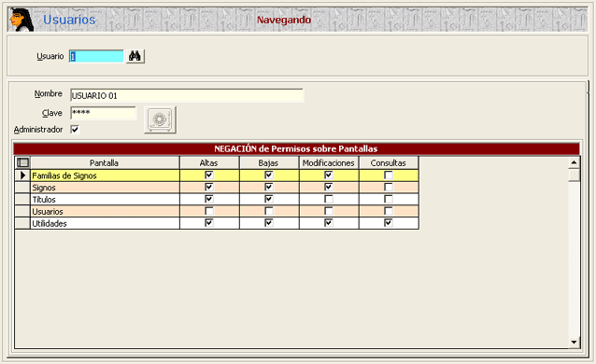The height and width of the screenshot is (364, 596).
Task: Select the Títulos cell in Pantalla column
Action: point(105,200)
